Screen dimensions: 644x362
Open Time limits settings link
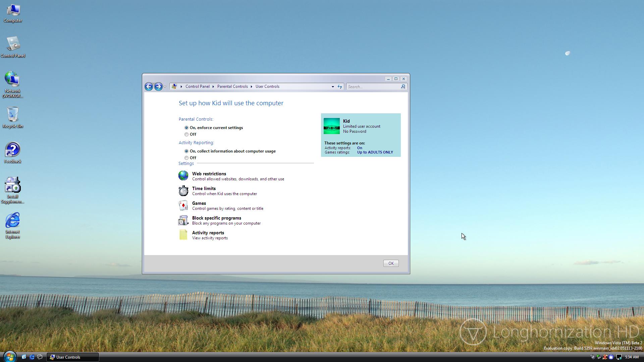pyautogui.click(x=204, y=188)
